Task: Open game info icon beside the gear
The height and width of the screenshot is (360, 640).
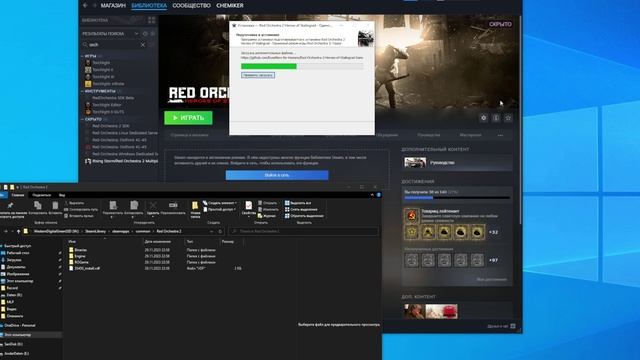Action: [x=496, y=118]
